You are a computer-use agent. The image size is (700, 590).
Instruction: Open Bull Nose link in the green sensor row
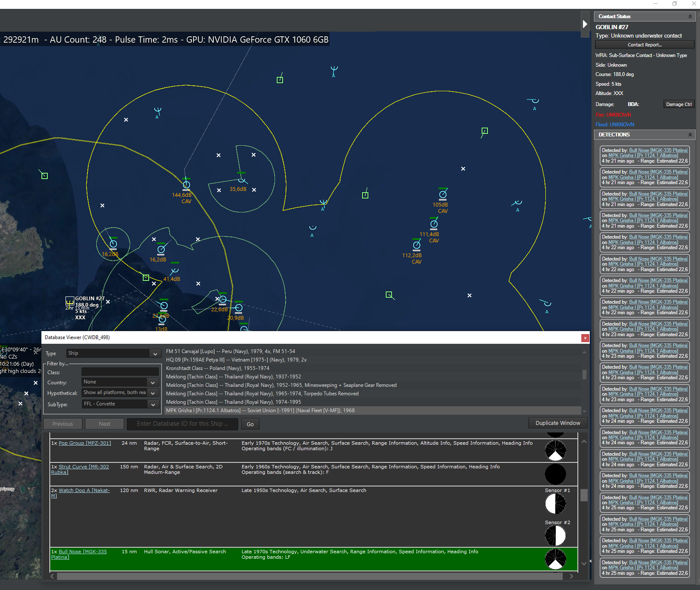(x=79, y=555)
